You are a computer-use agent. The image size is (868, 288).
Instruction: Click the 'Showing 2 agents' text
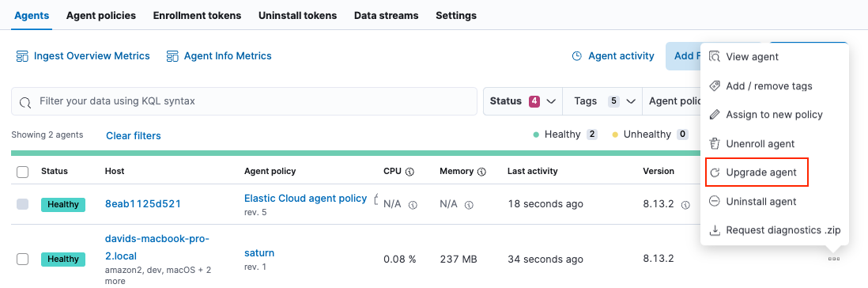tap(47, 135)
